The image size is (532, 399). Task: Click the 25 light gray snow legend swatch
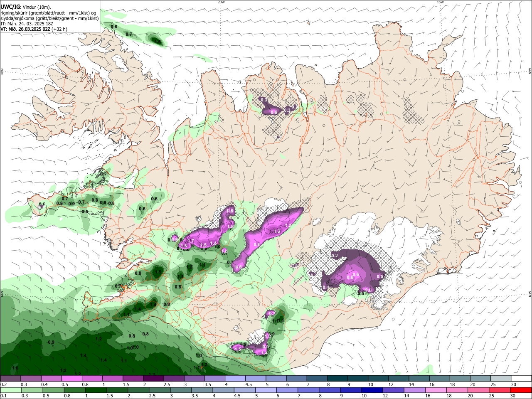[501, 379]
